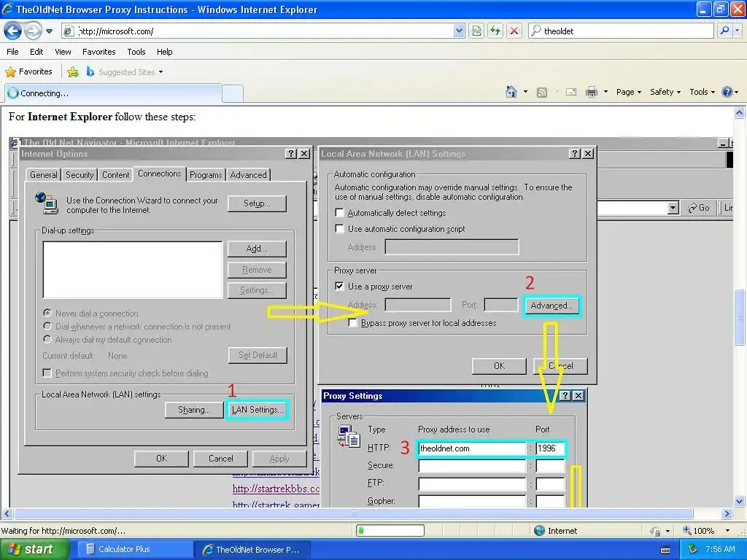Click the horizontal scrollbar left arrow
This screenshot has height=560, width=747.
click(x=7, y=514)
